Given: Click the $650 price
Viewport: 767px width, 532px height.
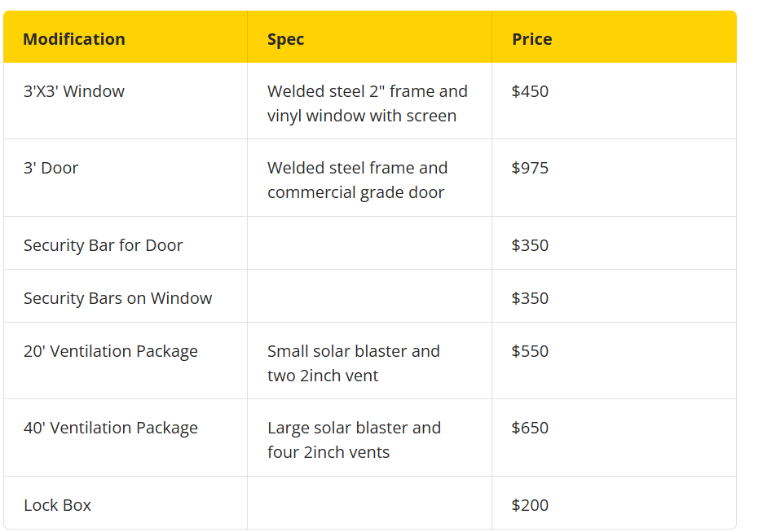Looking at the screenshot, I should (530, 429).
